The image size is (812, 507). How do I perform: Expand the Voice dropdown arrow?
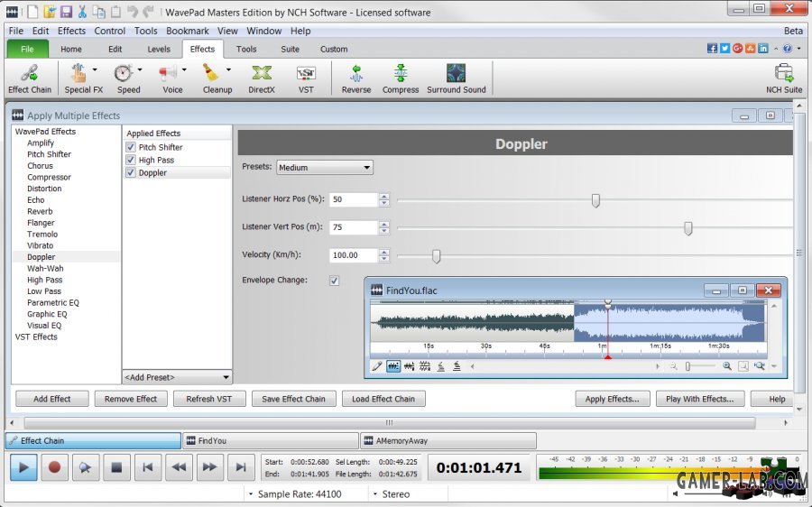(184, 69)
